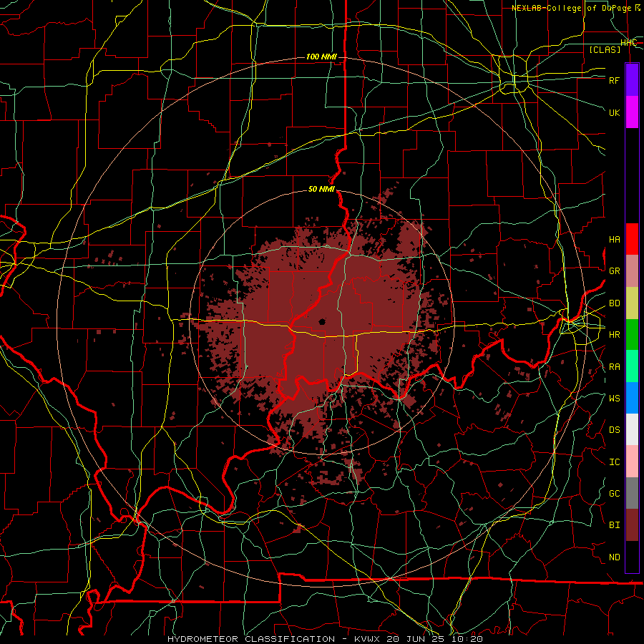Screen dimensions: 644x644
Task: Click the 50 NMI range ring label
Action: [x=321, y=189]
